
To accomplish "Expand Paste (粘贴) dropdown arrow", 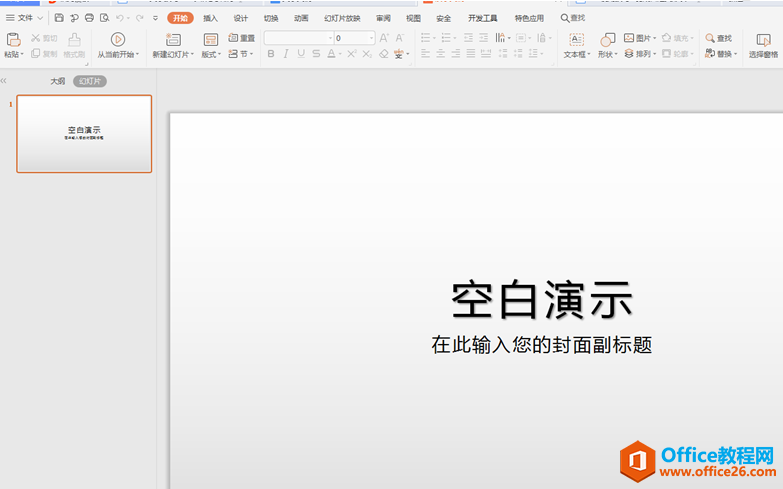I will (x=22, y=54).
